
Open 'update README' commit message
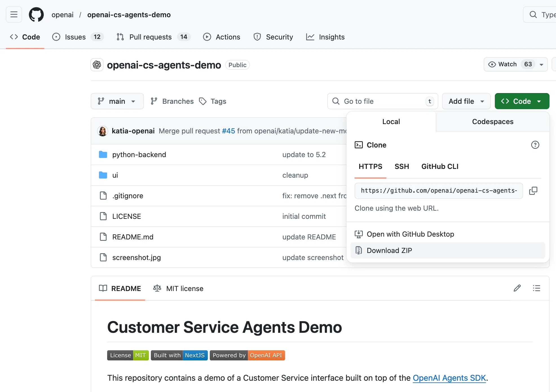309,237
